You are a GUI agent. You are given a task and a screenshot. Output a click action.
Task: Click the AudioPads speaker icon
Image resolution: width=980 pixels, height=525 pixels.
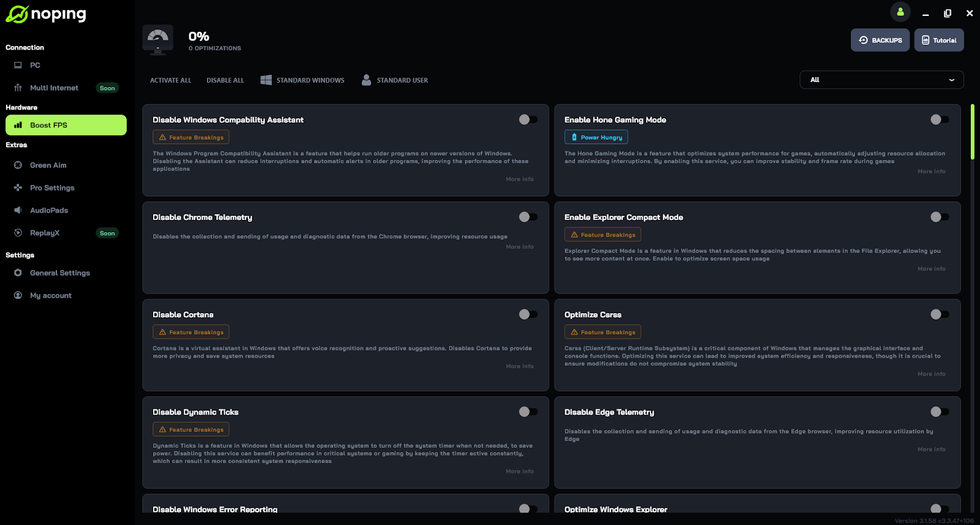pyautogui.click(x=18, y=210)
